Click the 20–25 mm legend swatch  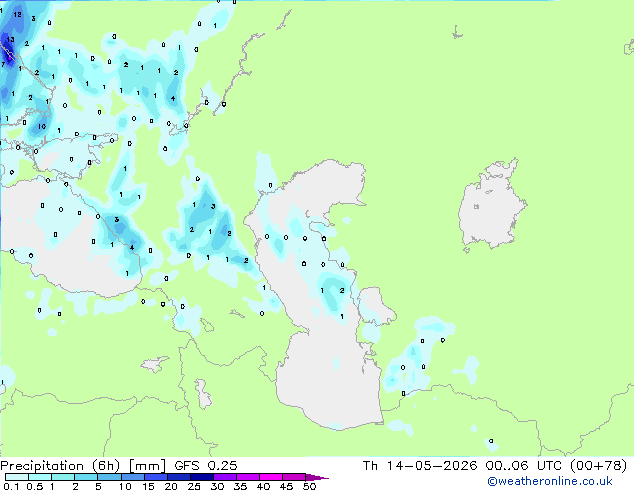click(178, 477)
